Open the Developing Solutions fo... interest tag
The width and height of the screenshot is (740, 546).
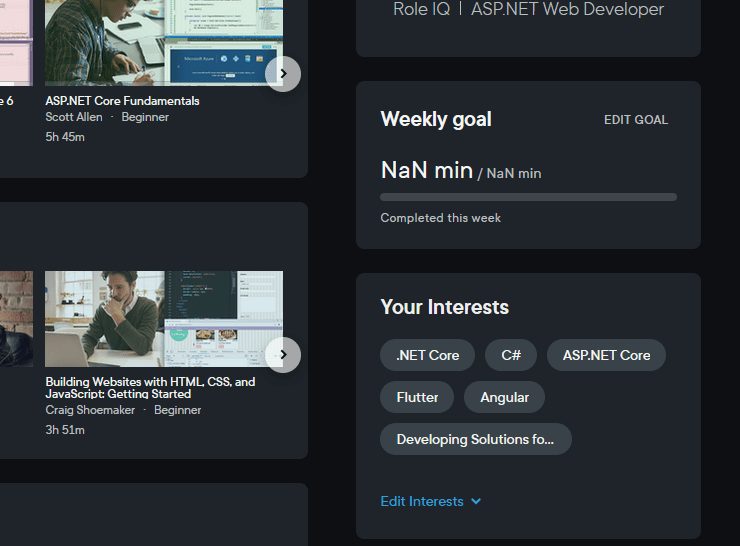click(x=475, y=439)
